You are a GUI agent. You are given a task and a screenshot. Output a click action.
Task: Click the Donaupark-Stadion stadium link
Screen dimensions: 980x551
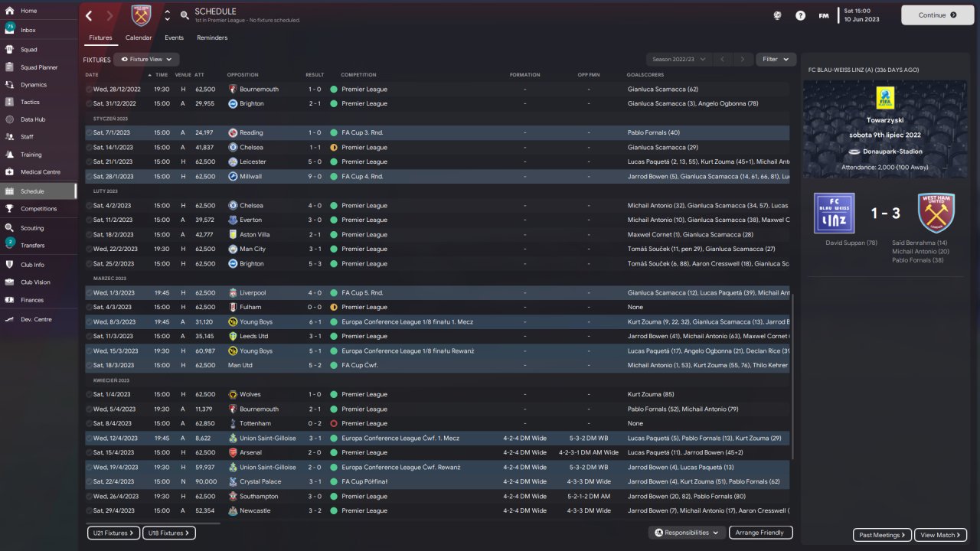tap(893, 152)
